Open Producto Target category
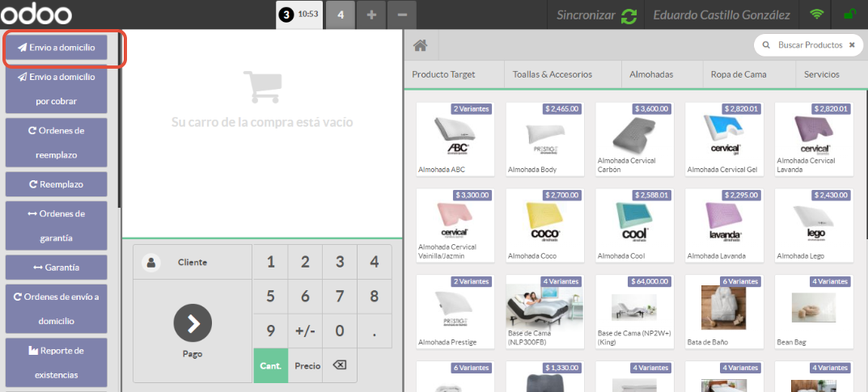The height and width of the screenshot is (392, 868). [454, 74]
